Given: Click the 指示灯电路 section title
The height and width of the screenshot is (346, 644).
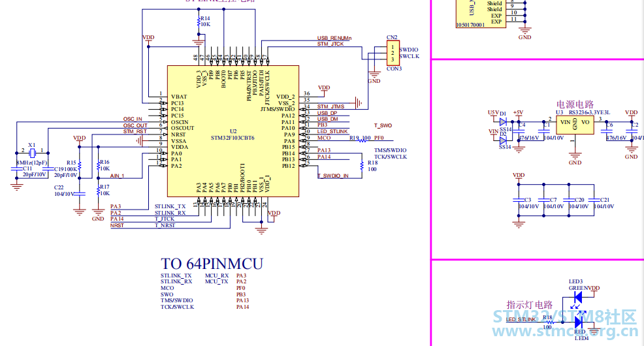Looking at the screenshot, I should [530, 305].
